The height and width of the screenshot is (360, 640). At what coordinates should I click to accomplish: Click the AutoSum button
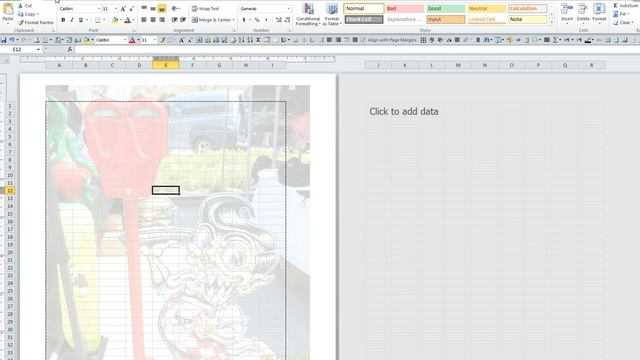pyautogui.click(x=626, y=5)
